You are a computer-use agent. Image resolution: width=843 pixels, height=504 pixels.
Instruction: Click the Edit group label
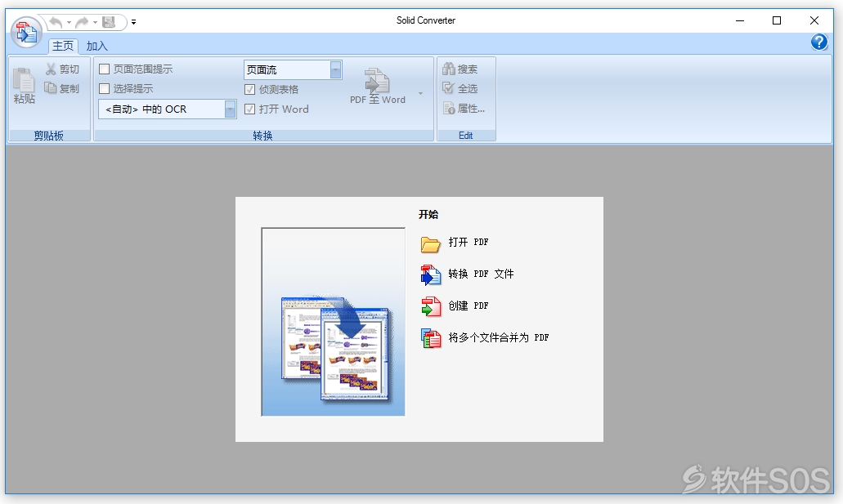click(465, 136)
